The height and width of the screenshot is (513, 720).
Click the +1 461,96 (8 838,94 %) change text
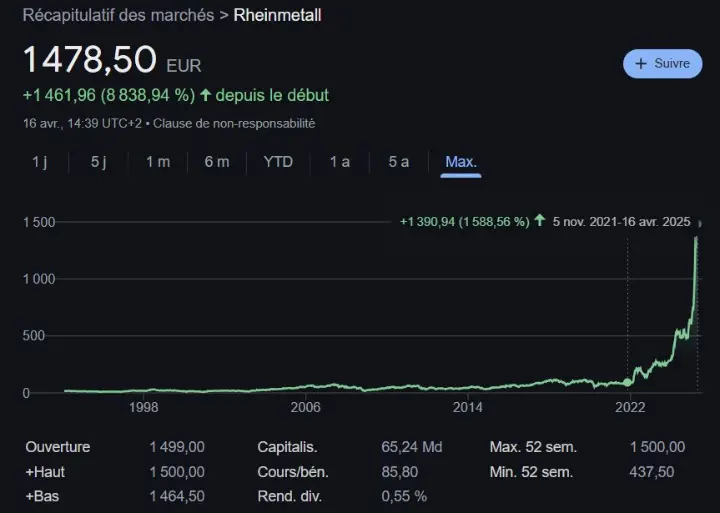pos(109,95)
